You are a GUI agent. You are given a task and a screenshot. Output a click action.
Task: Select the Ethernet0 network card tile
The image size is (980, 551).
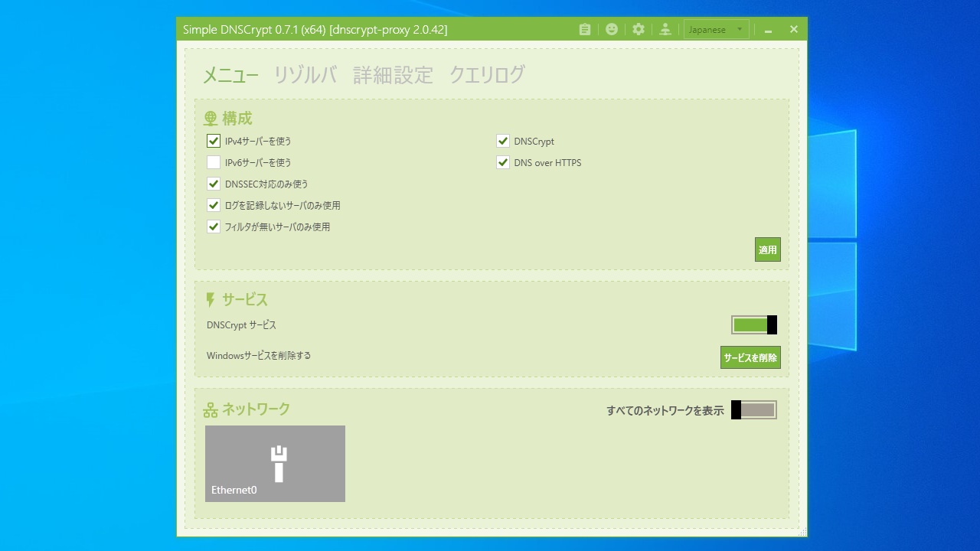(x=275, y=464)
